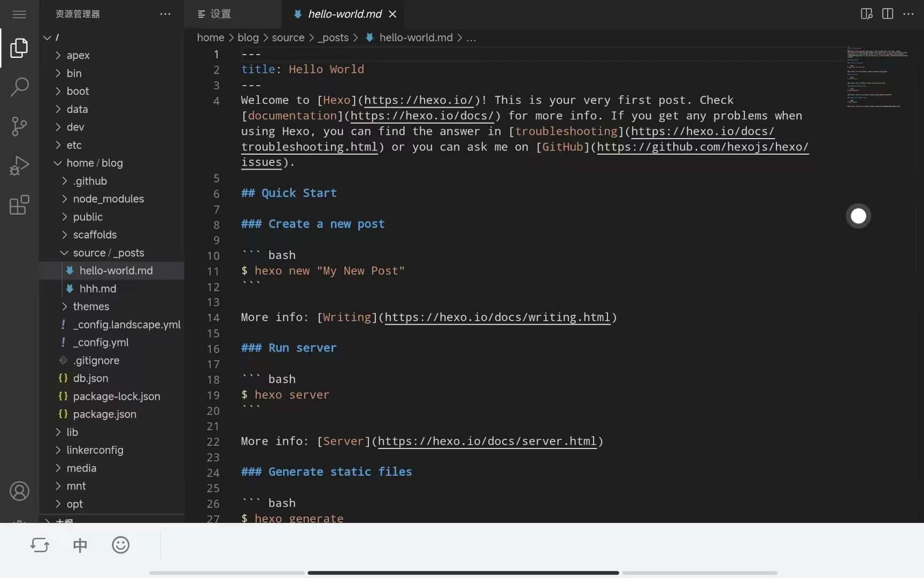Tap the floating round assistive button
Screen dimensions: 924x578
858,216
